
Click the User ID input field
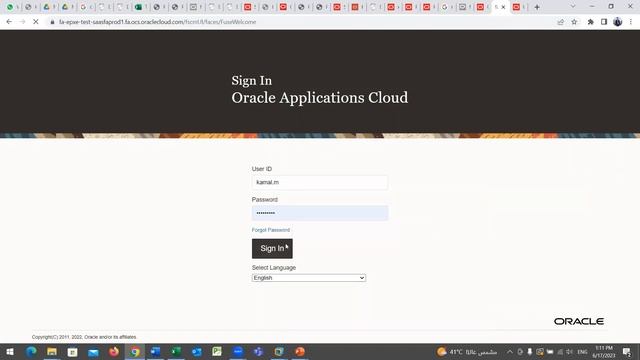click(320, 182)
